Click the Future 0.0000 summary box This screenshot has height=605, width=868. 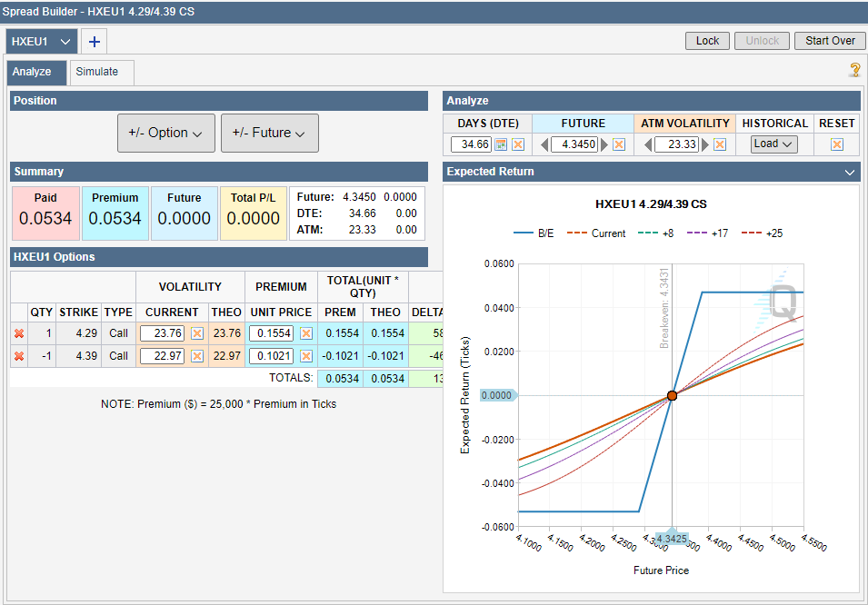(x=185, y=213)
